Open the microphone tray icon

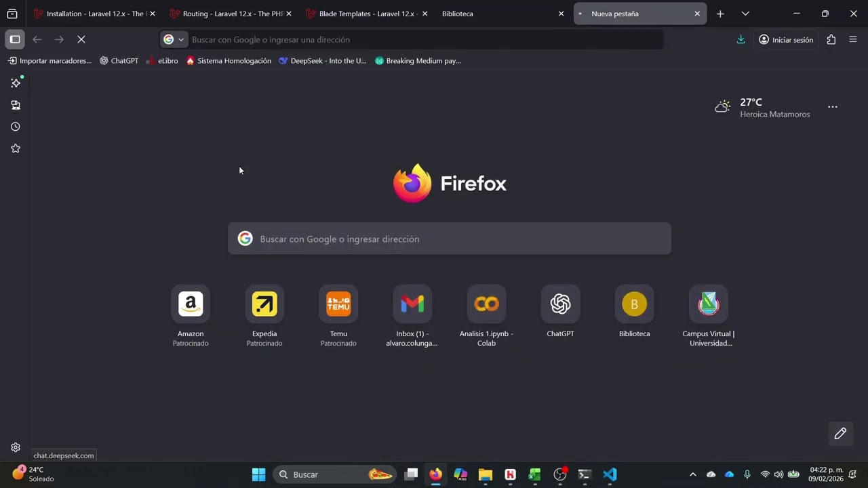(747, 474)
